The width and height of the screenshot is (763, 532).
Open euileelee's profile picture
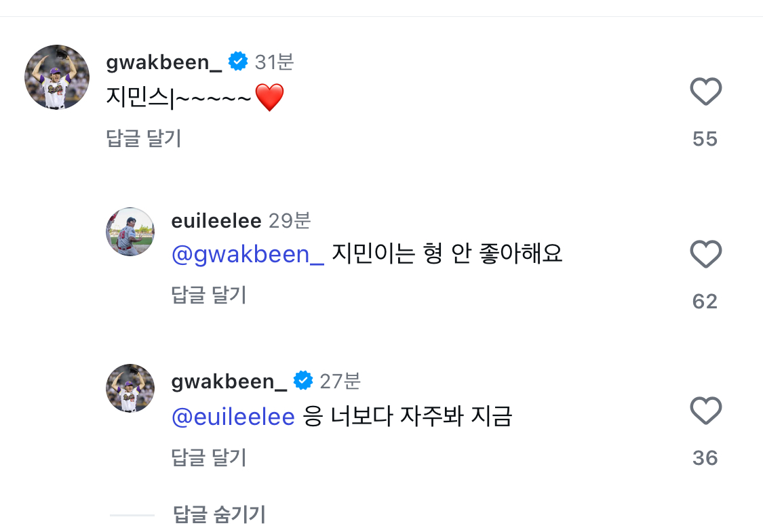pos(130,232)
